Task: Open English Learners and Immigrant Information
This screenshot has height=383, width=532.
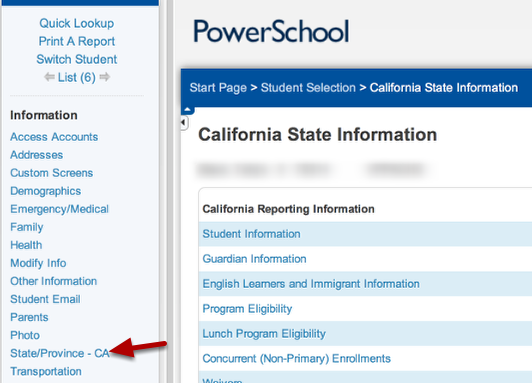Action: (x=365, y=284)
